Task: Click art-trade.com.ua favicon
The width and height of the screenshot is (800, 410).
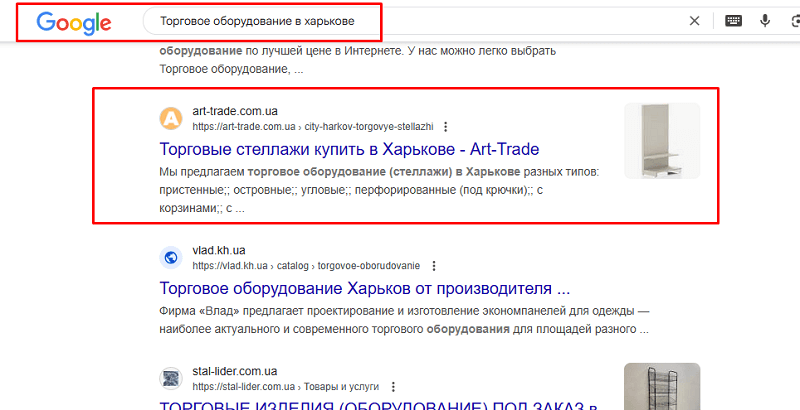Action: coord(171,119)
